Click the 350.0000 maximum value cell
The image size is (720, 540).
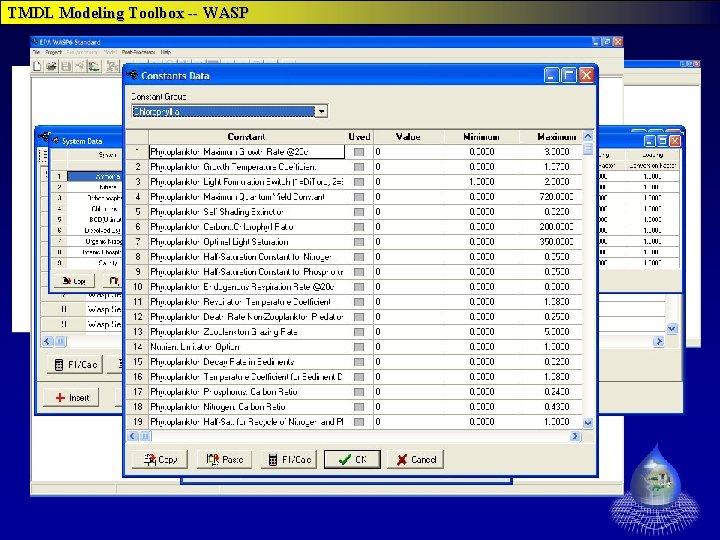point(551,242)
